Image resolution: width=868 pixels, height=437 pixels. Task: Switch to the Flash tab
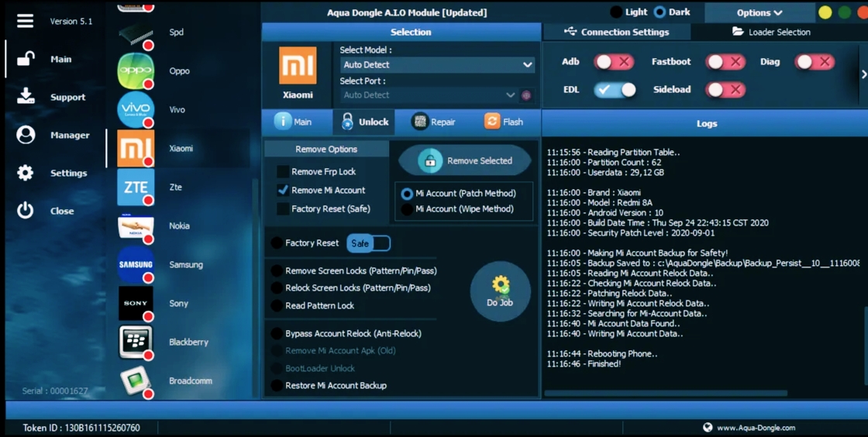point(503,122)
